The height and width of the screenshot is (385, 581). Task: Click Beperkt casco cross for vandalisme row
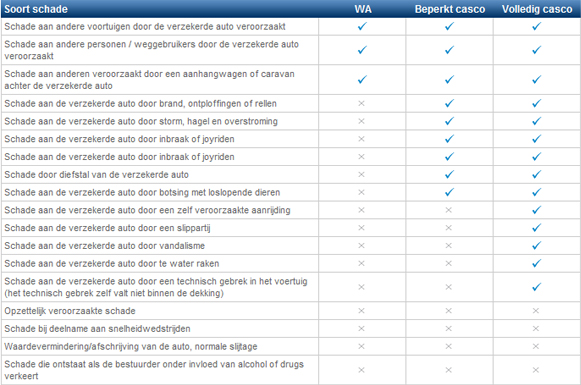click(x=448, y=245)
